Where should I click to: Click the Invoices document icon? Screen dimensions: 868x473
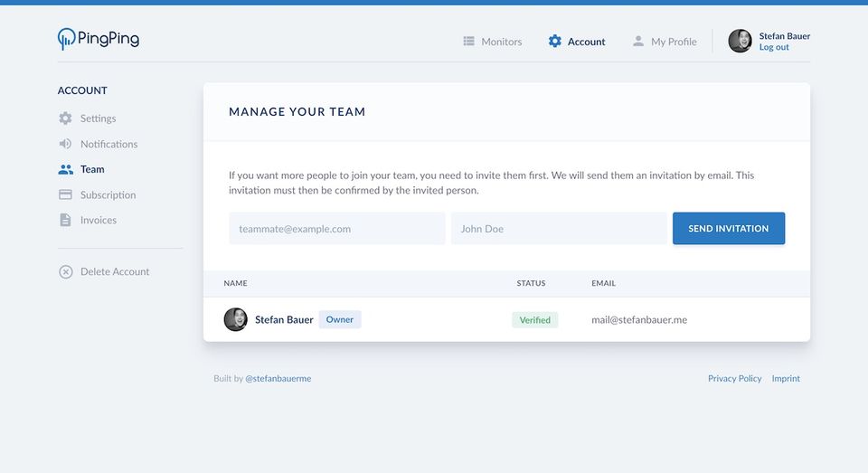pos(65,220)
